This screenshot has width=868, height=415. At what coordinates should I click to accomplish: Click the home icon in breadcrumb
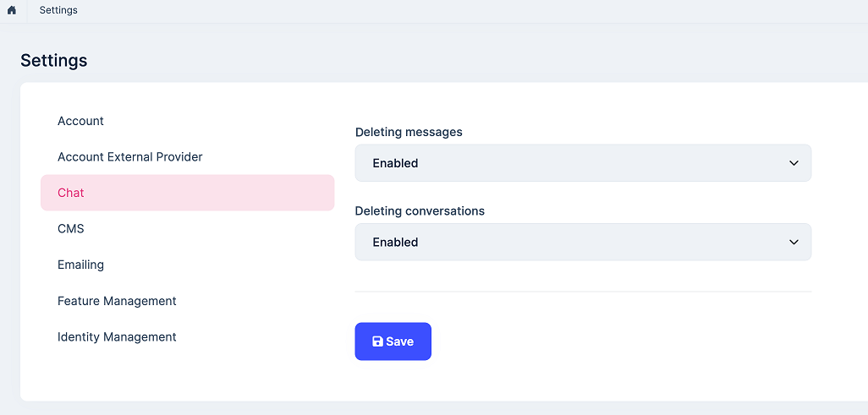point(12,10)
